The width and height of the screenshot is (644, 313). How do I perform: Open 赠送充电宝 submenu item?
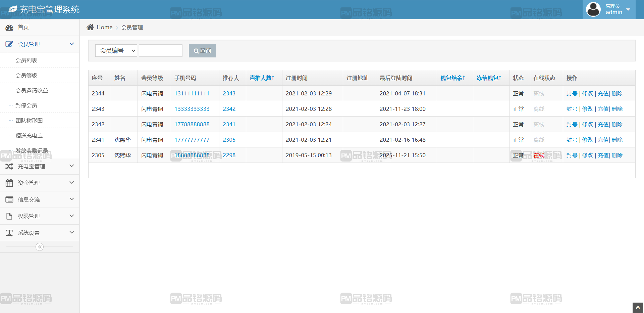click(29, 135)
